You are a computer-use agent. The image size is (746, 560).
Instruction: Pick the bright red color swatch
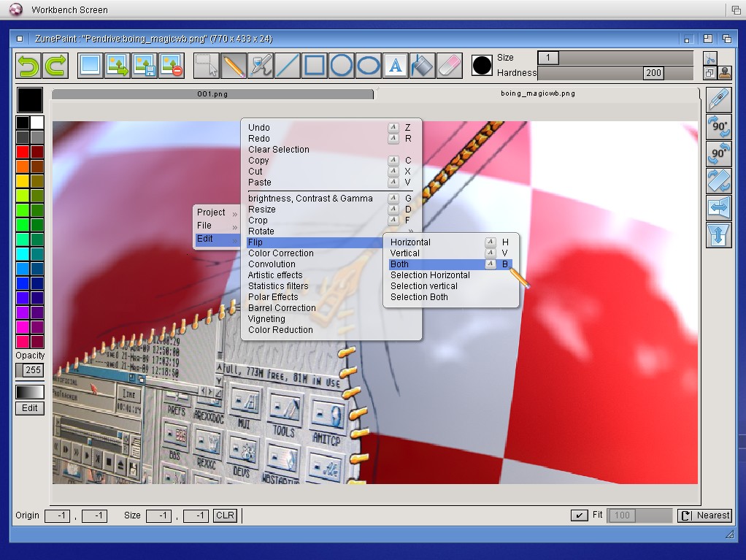tap(23, 152)
